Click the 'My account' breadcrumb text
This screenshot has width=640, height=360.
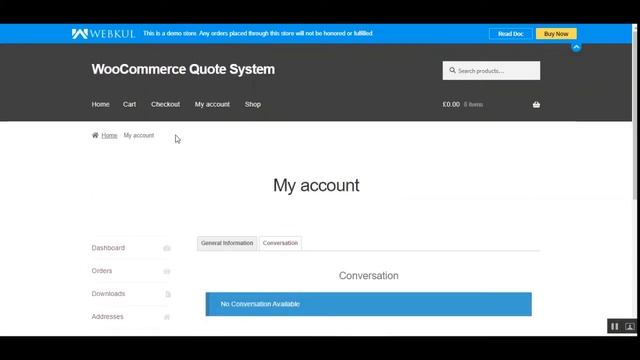pyautogui.click(x=139, y=136)
